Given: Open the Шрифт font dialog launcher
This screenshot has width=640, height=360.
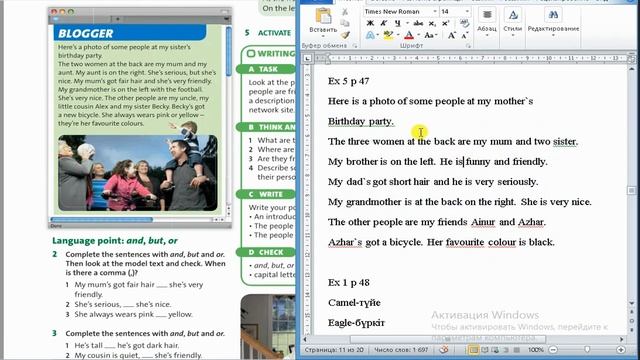Looking at the screenshot, I should pyautogui.click(x=468, y=46).
